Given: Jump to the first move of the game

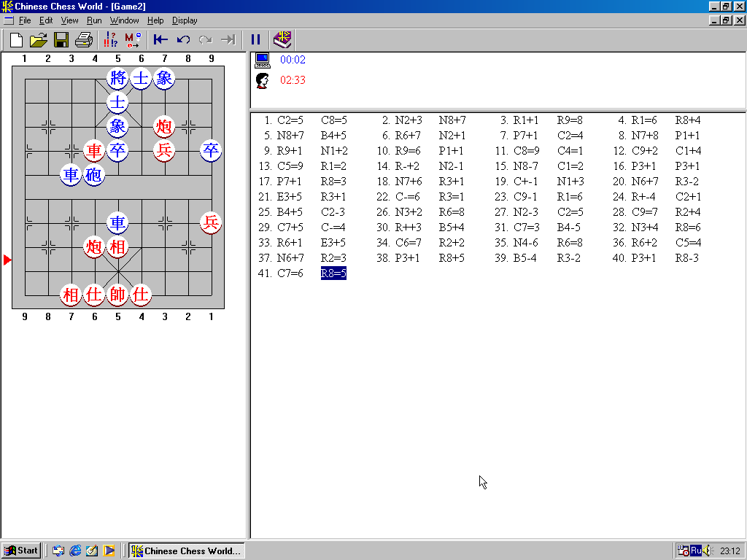Looking at the screenshot, I should [x=160, y=39].
